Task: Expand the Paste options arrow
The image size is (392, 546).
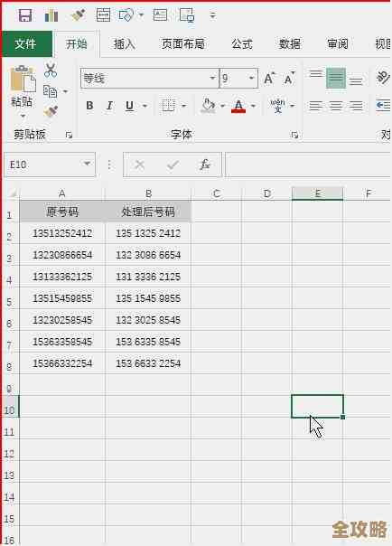Action: 23,115
